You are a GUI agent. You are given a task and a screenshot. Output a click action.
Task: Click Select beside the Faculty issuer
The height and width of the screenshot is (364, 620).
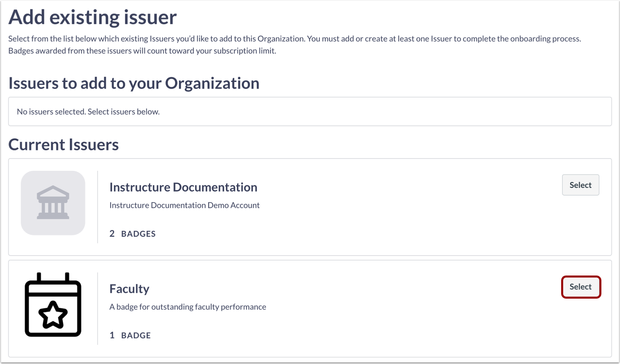(x=580, y=287)
